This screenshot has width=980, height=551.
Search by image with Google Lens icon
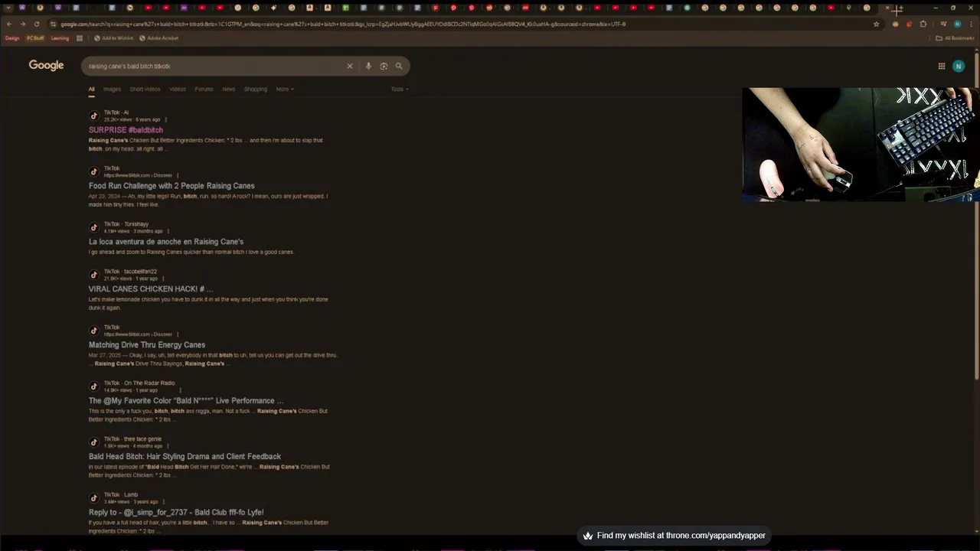click(384, 66)
